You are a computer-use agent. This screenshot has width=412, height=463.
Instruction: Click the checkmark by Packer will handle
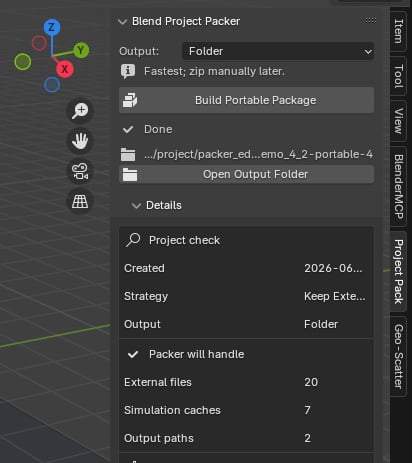coord(133,354)
